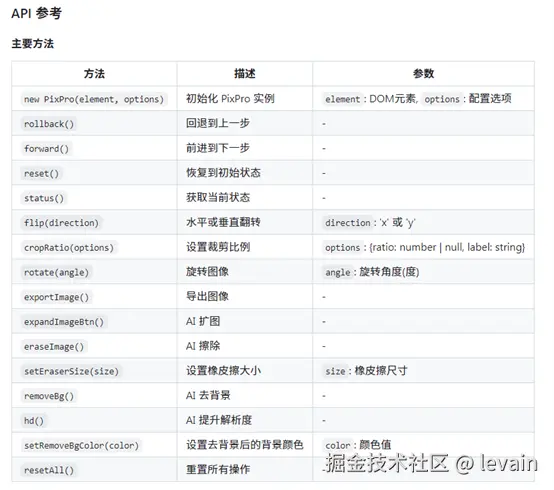Click description '设置去背景后的背景颜色'
554x490 pixels.
tap(244, 445)
